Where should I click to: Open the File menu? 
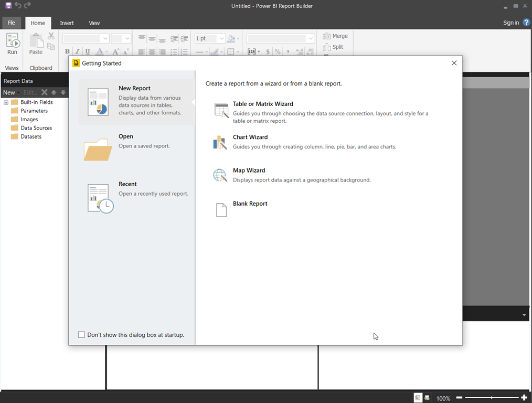12,23
